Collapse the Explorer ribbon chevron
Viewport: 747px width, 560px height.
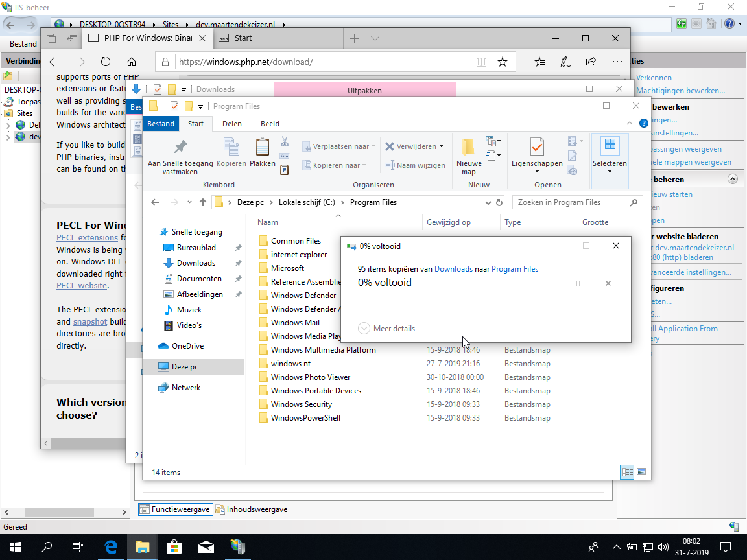coord(630,123)
